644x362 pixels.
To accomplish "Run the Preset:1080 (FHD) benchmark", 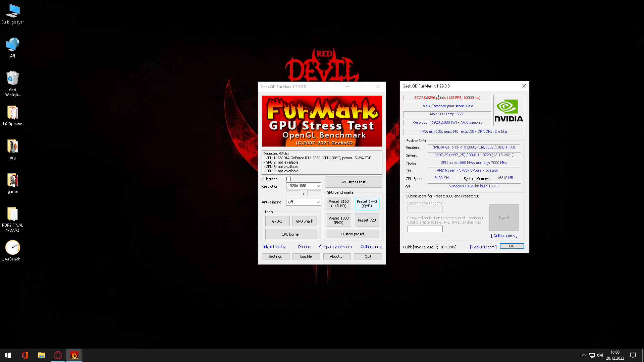I will pos(338,221).
